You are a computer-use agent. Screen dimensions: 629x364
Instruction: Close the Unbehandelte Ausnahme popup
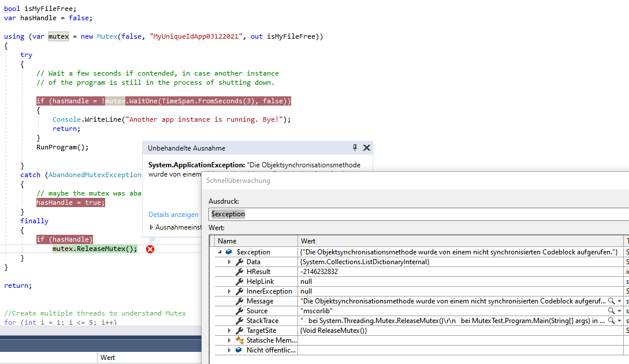367,148
